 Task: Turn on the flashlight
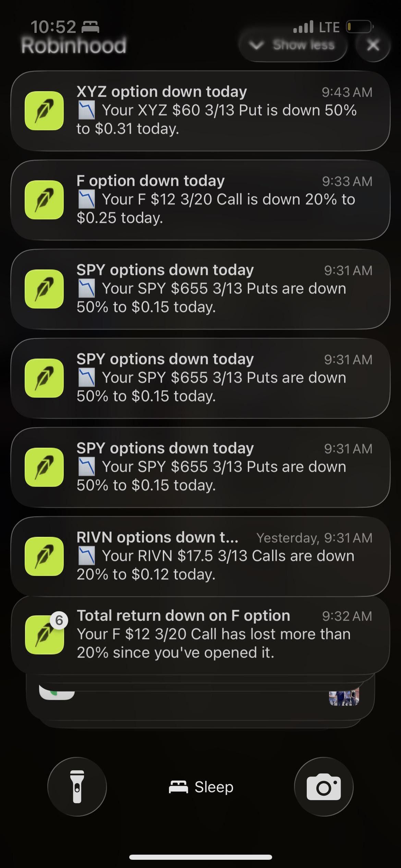[77, 787]
